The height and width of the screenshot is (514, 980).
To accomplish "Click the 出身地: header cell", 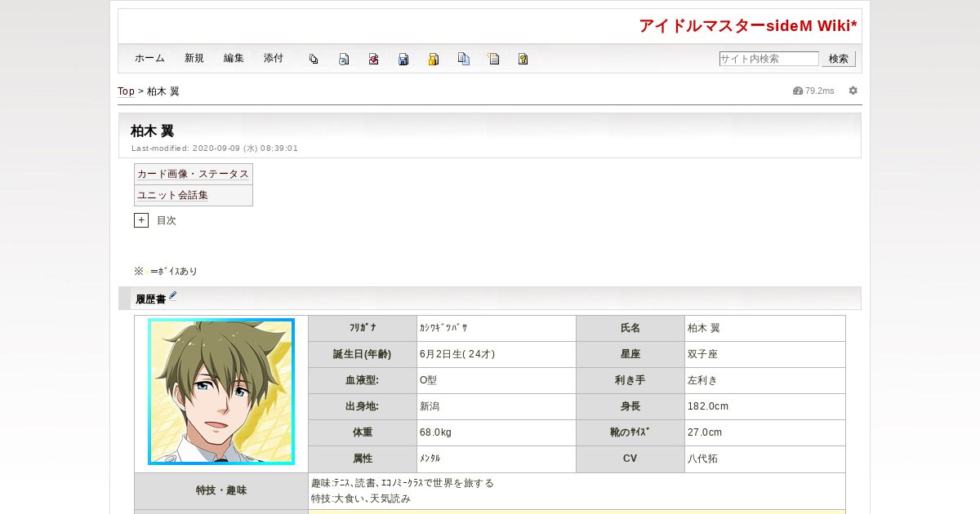I will (x=363, y=406).
